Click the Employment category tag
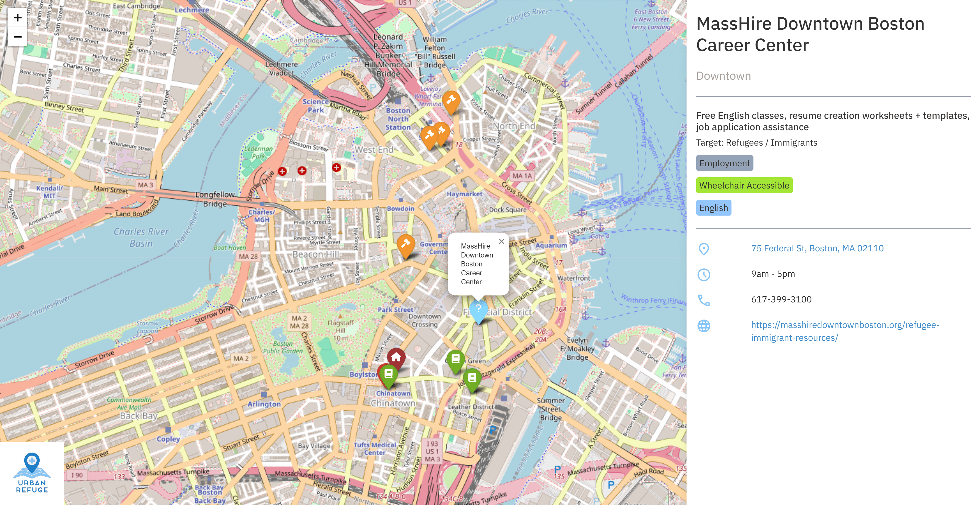 point(724,163)
